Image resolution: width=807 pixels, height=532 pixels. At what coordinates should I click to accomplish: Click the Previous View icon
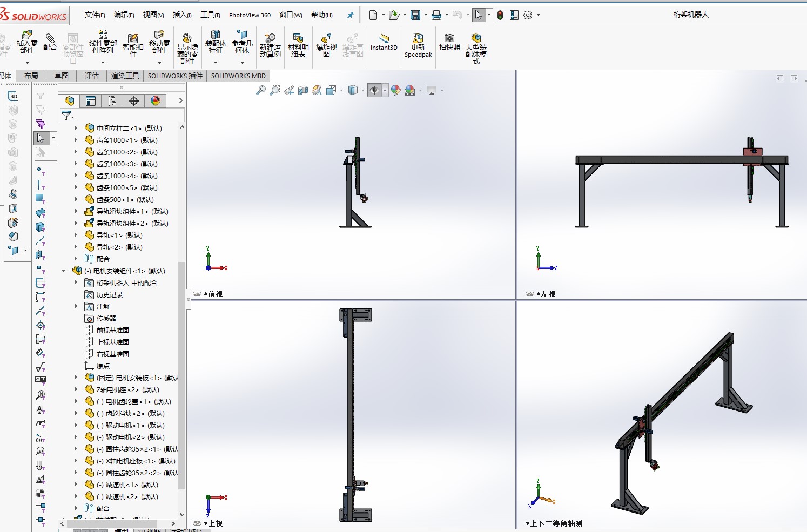(289, 90)
